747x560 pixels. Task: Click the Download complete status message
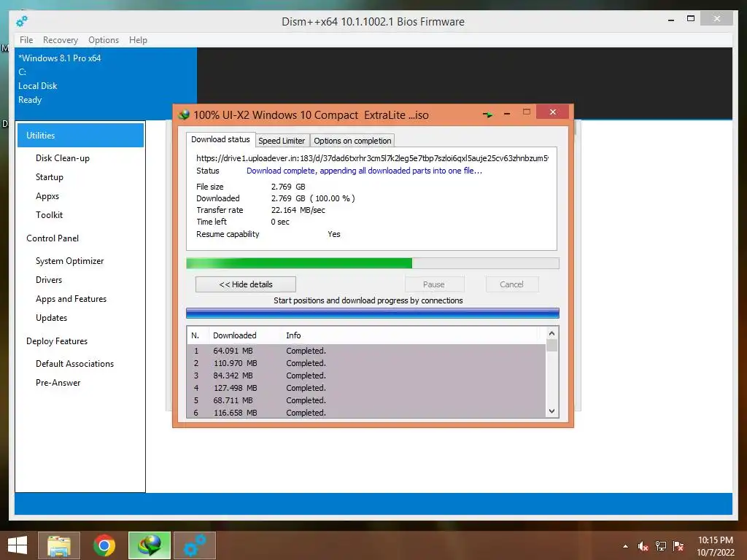pyautogui.click(x=364, y=171)
